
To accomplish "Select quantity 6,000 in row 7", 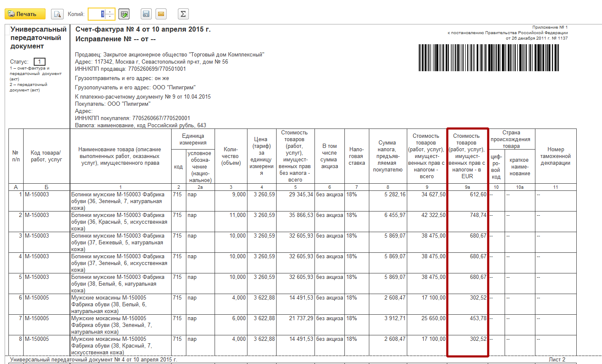I will pos(239,318).
